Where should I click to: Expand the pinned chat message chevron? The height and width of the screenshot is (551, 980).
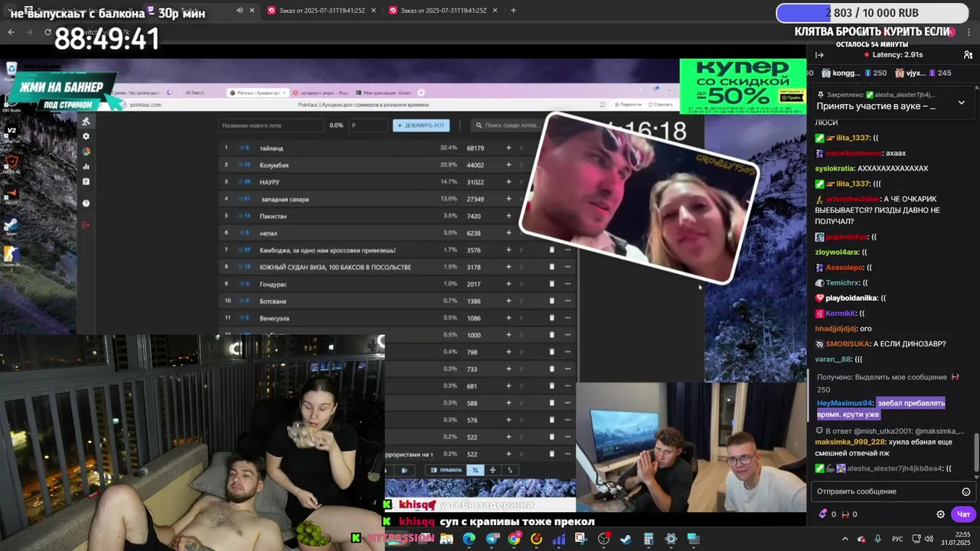click(x=962, y=102)
